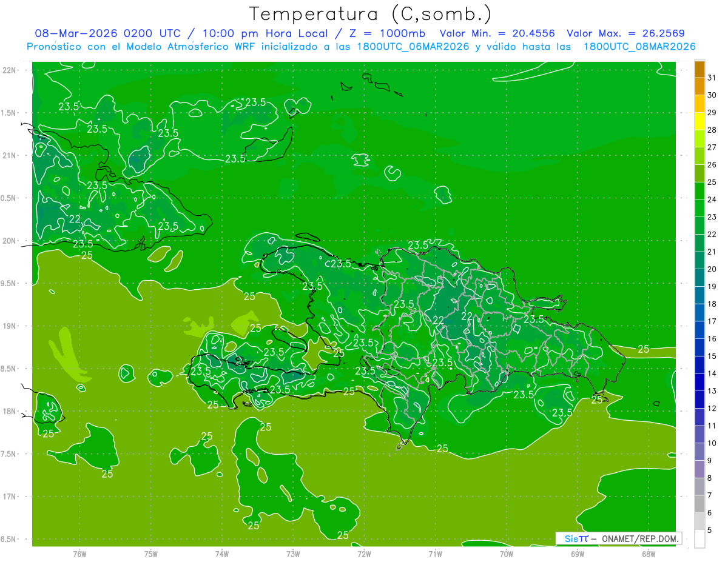Click the '70W' longitude axis label
Viewport: 728px width, 562px height.
(x=507, y=554)
